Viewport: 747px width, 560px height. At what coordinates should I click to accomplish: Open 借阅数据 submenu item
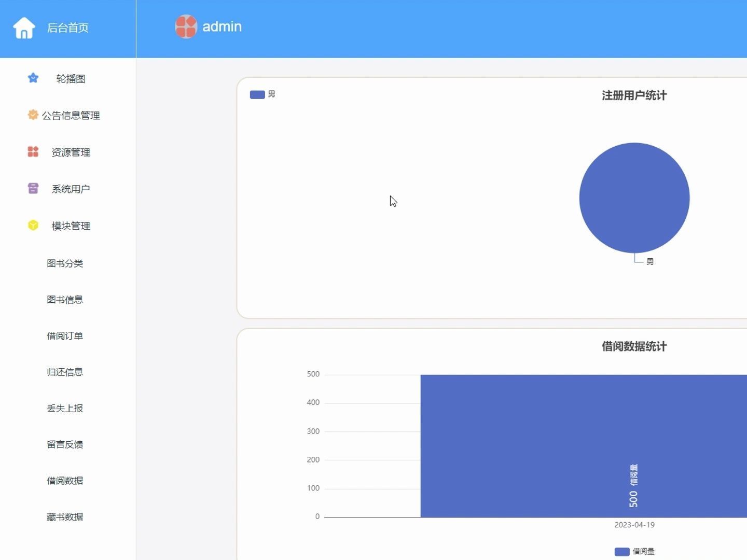65,481
